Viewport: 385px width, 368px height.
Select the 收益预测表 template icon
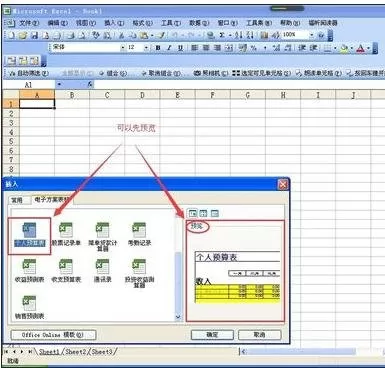pyautogui.click(x=30, y=271)
